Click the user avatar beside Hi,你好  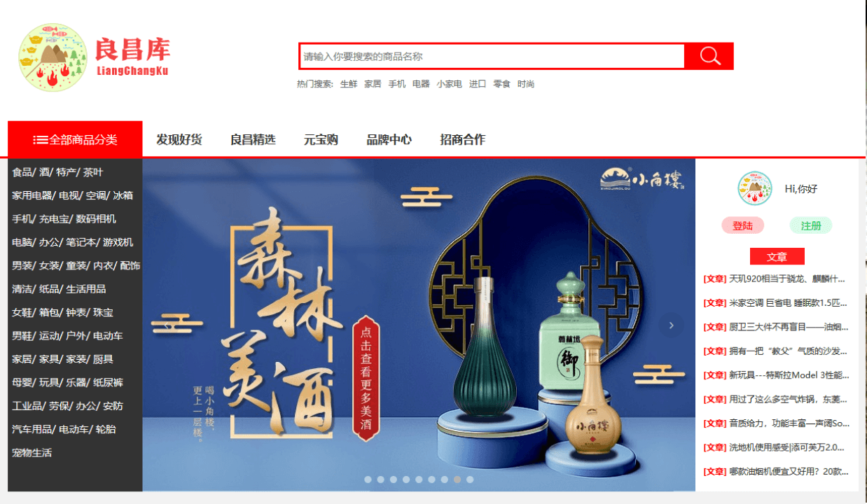pyautogui.click(x=754, y=189)
